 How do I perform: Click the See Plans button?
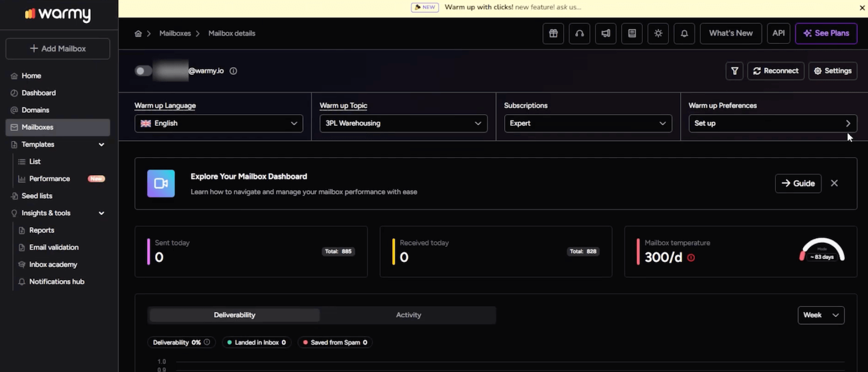[x=826, y=34]
